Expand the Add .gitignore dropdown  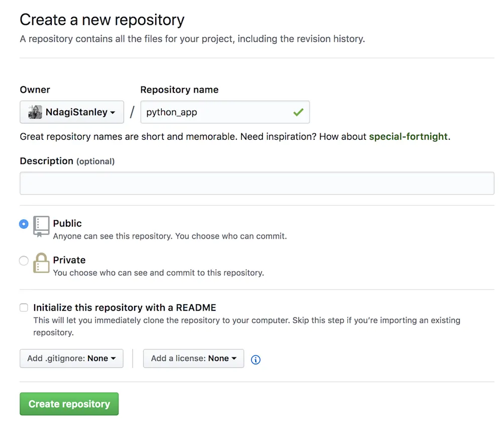click(71, 359)
